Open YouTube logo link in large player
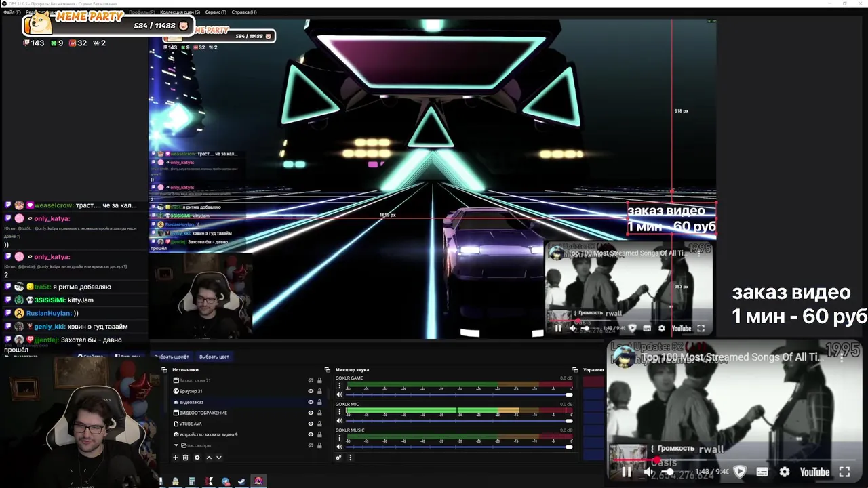Screen dimensions: 868x488 point(814,472)
